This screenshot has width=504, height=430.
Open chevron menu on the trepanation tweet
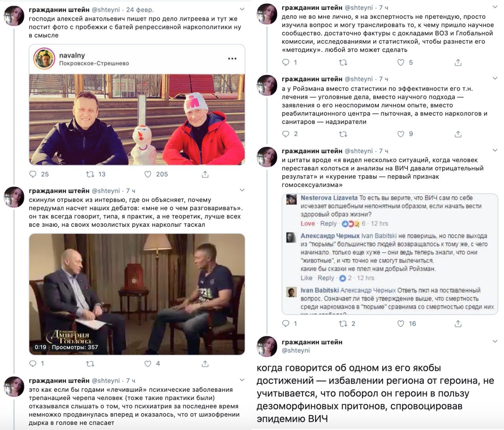click(242, 380)
